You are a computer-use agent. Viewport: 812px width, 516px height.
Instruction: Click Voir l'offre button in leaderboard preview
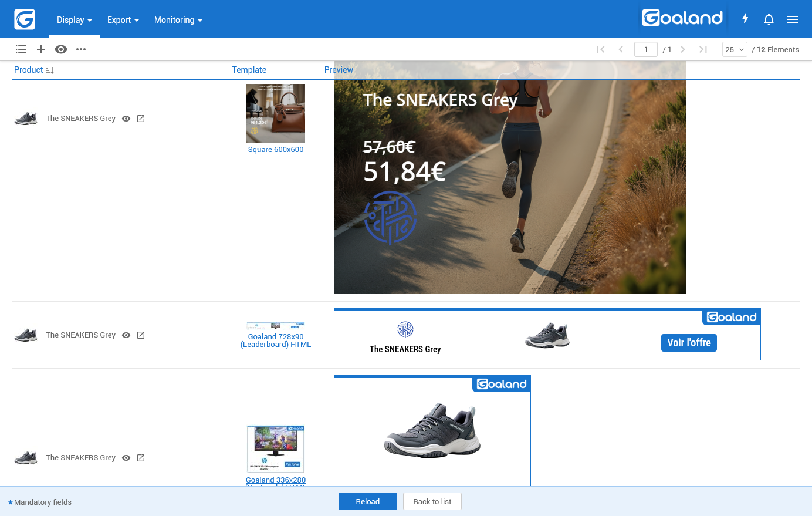689,343
